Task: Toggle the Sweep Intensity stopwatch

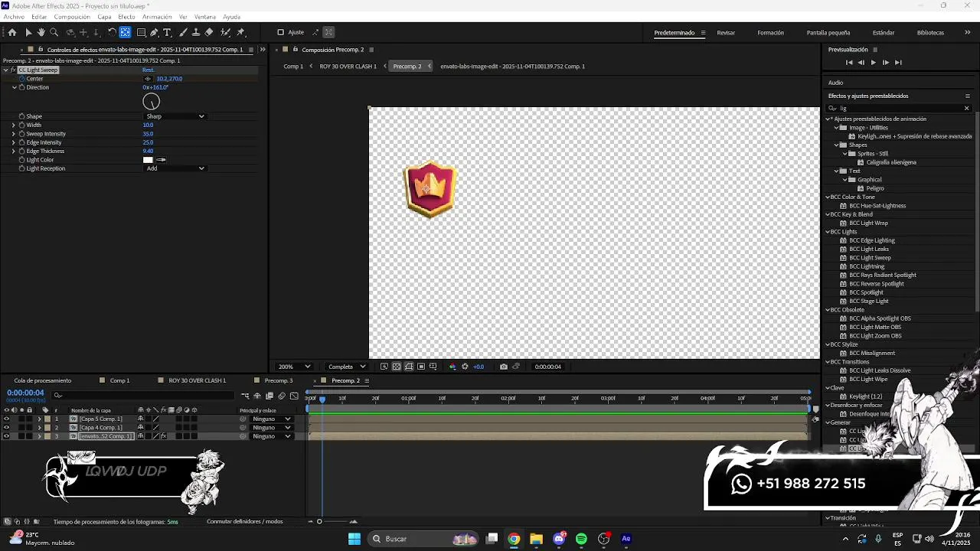Action: [x=21, y=134]
